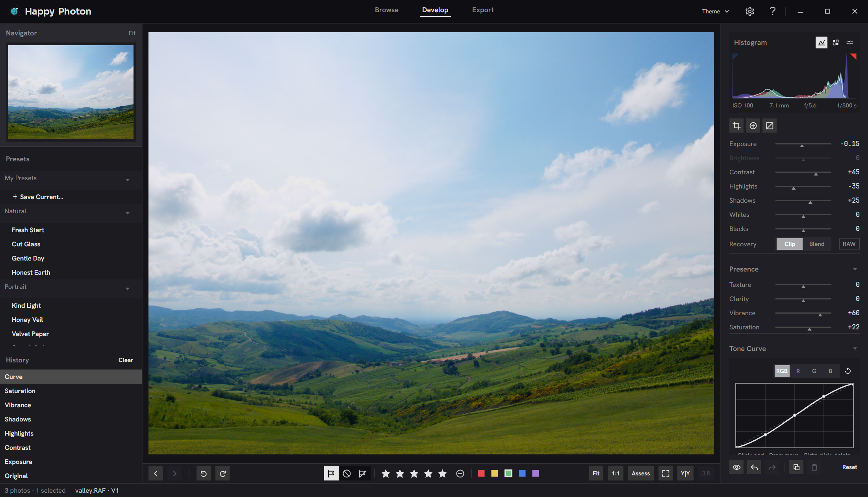Viewport: 868px width, 497px height.
Task: Reset the tone curve
Action: coord(848,371)
